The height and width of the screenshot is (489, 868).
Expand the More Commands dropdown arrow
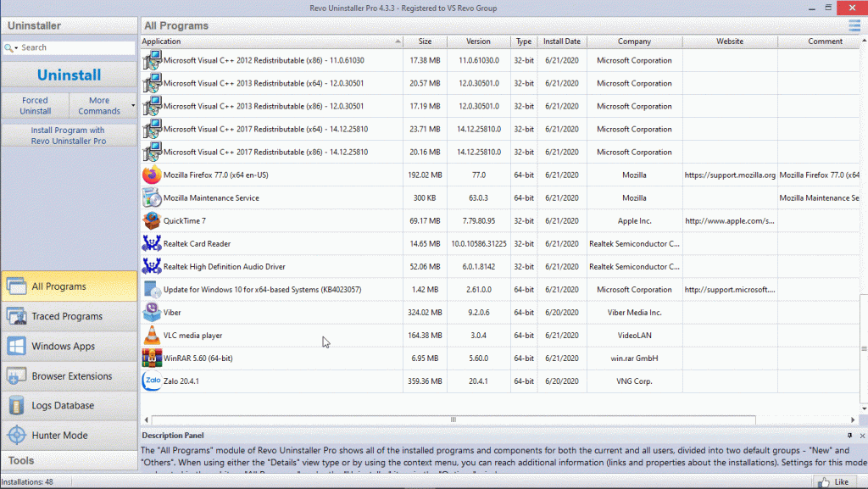tap(133, 106)
